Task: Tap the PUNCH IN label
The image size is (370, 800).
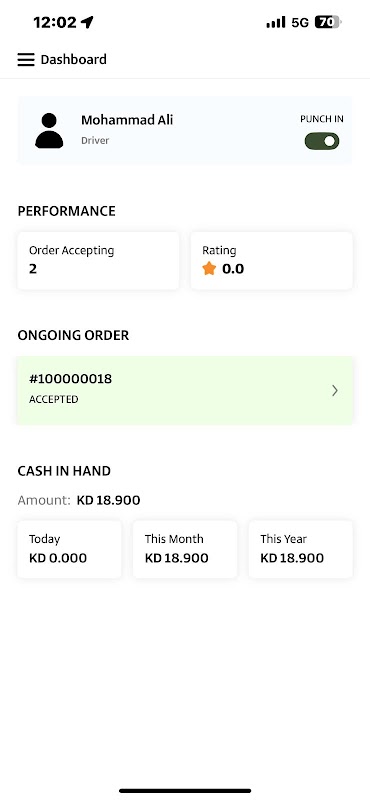Action: pos(322,119)
